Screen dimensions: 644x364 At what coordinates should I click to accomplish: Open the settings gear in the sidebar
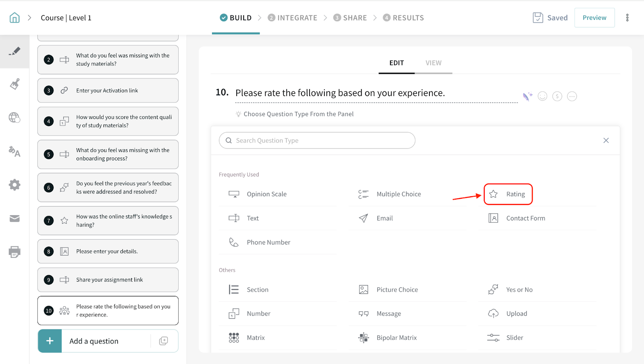point(14,185)
